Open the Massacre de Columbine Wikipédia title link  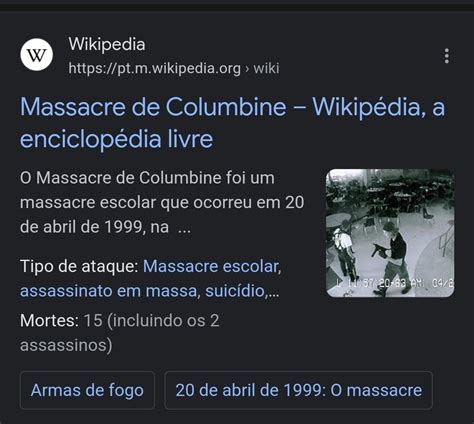(232, 123)
